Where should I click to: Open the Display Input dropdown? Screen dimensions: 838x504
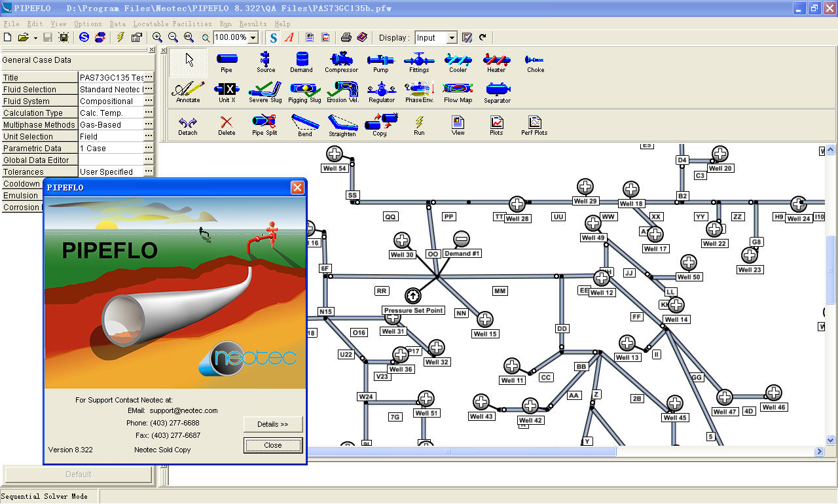pyautogui.click(x=452, y=38)
